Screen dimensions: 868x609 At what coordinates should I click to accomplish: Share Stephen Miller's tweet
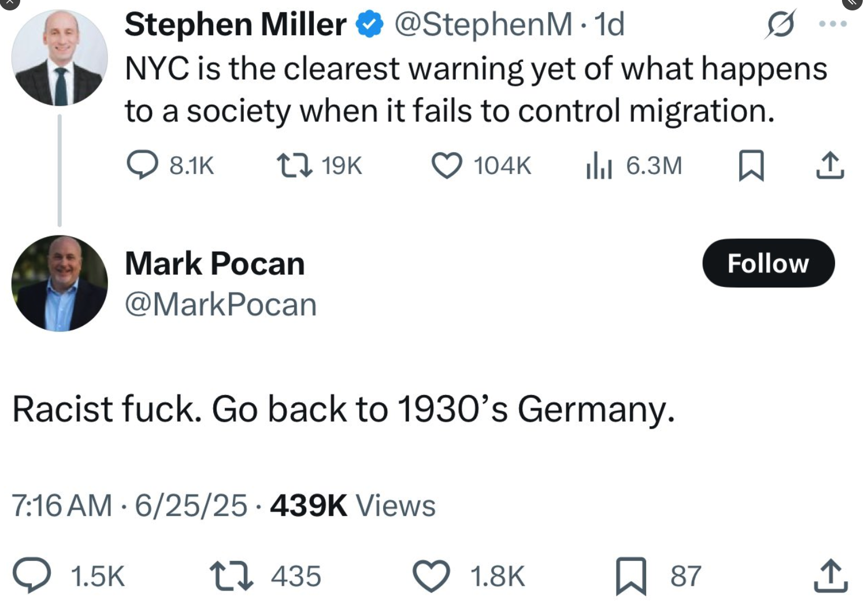coord(831,166)
